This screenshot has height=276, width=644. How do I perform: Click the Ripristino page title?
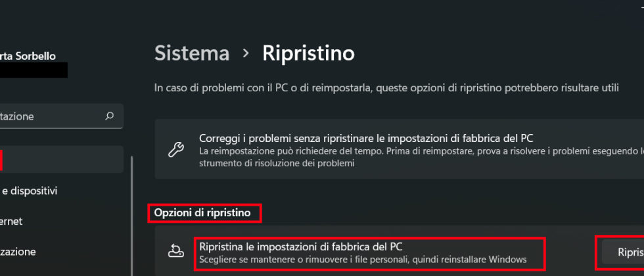[x=308, y=53]
